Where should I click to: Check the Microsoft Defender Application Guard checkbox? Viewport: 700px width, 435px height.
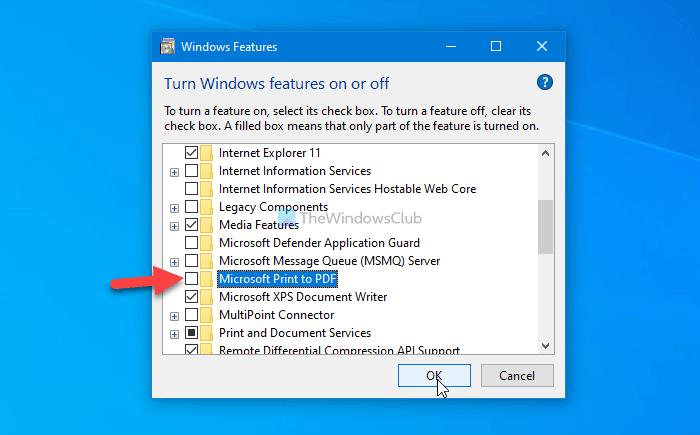(x=191, y=243)
